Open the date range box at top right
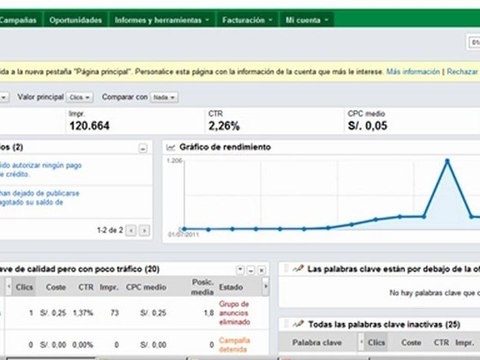The width and height of the screenshot is (480, 360). pyautogui.click(x=473, y=42)
